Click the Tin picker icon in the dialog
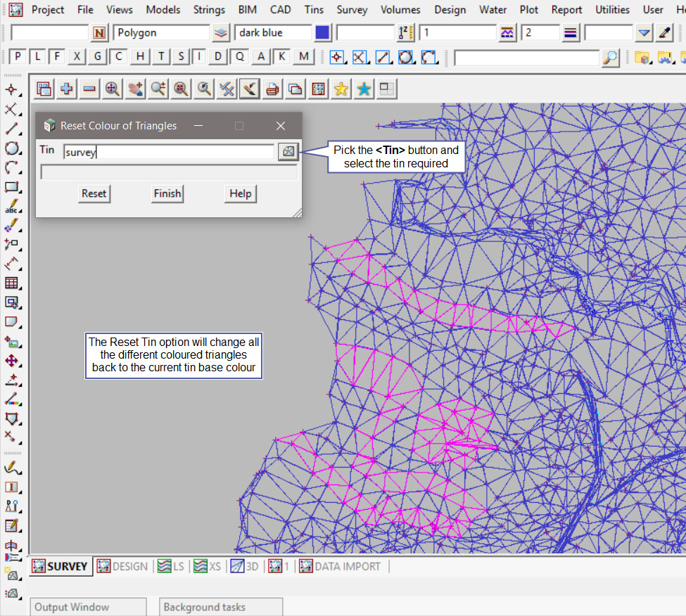Image resolution: width=686 pixels, height=616 pixels. (x=288, y=151)
